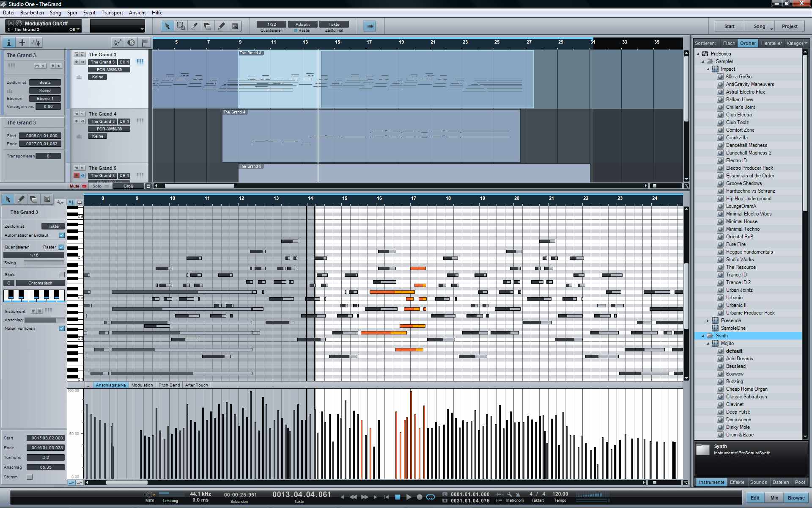Open the Modulation On/Off automation mode dropdown

(74, 30)
